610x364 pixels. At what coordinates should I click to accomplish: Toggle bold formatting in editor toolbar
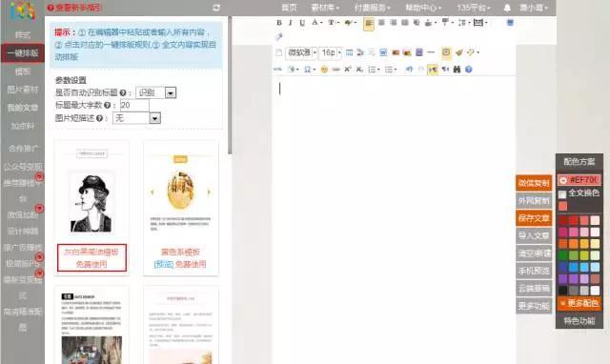[279, 23]
